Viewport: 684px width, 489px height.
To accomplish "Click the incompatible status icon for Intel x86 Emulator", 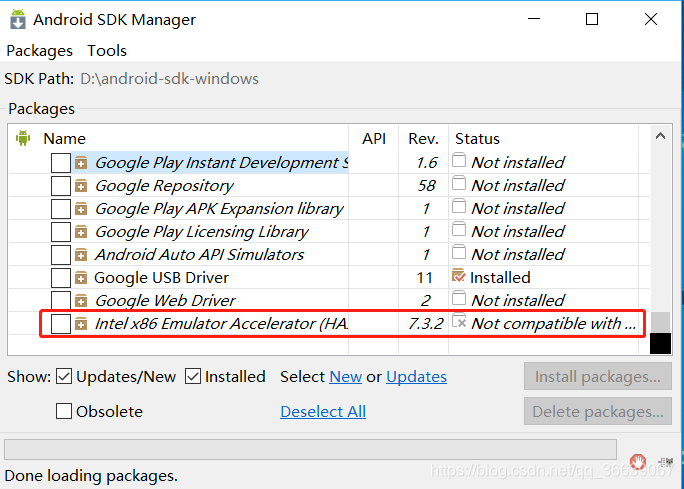I will click(x=458, y=321).
